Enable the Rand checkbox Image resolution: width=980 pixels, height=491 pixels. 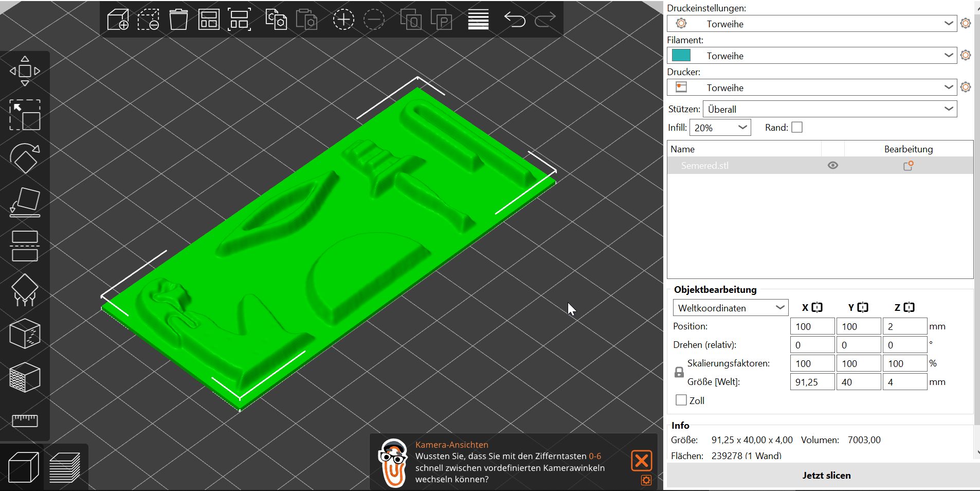(x=797, y=127)
